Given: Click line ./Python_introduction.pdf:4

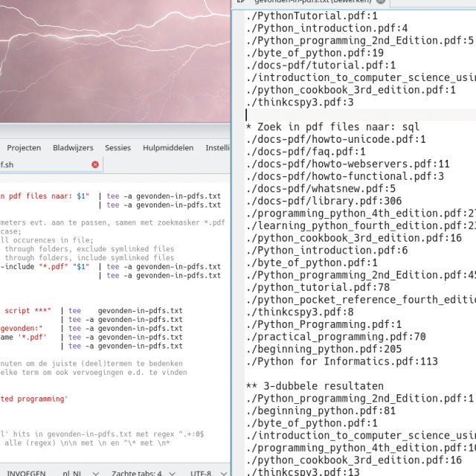Looking at the screenshot, I should (x=327, y=28).
